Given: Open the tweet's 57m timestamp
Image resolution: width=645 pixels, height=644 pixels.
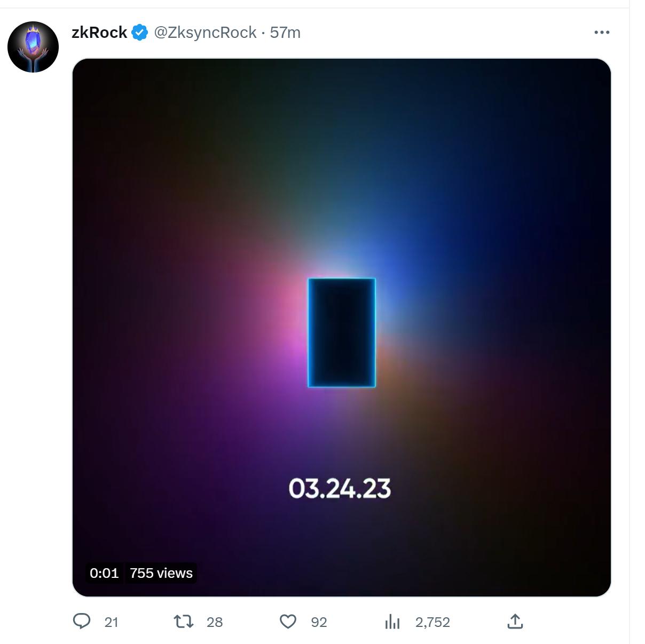Looking at the screenshot, I should 285,33.
